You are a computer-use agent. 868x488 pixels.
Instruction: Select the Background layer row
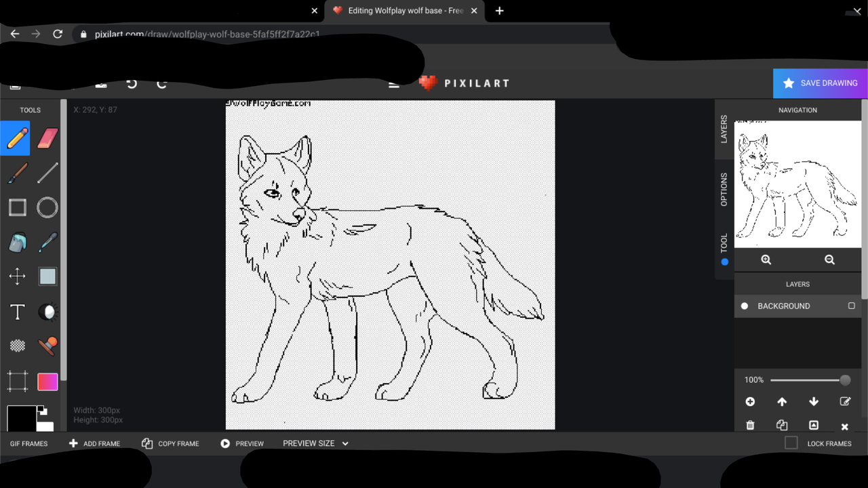coord(797,306)
